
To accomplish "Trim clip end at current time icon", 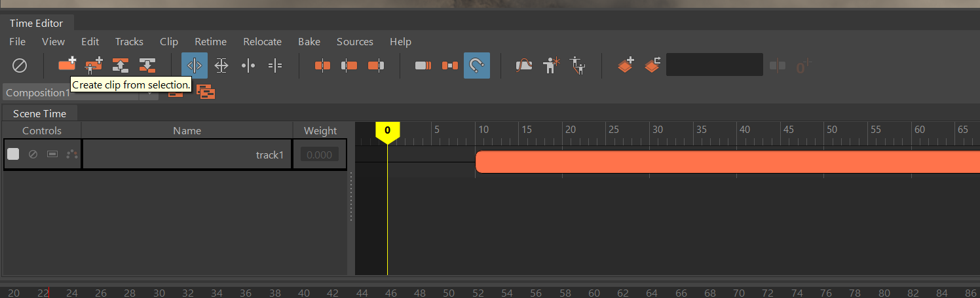I will (x=376, y=65).
